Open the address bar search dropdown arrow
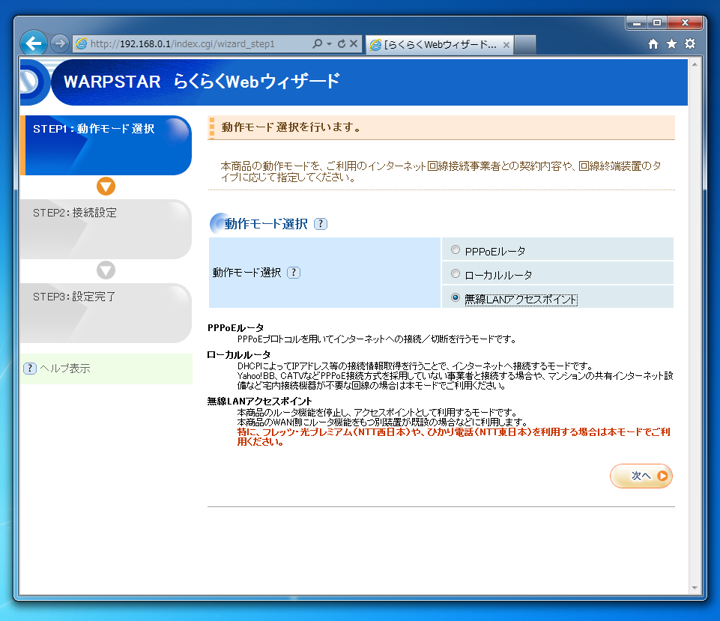Viewport: 720px width, 621px height. coord(329,44)
